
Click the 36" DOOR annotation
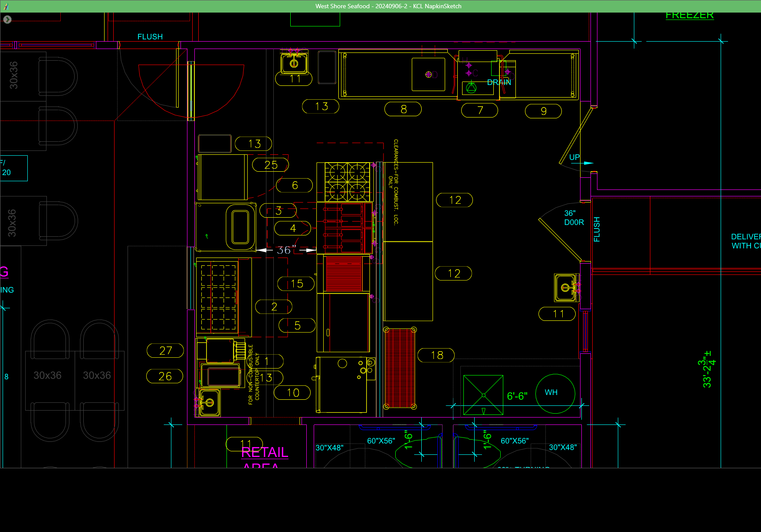pyautogui.click(x=574, y=218)
